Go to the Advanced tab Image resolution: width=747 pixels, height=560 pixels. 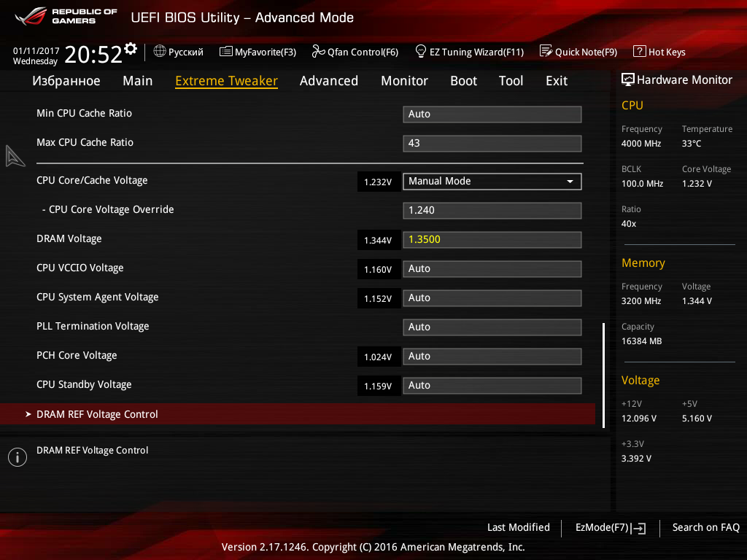(x=329, y=81)
